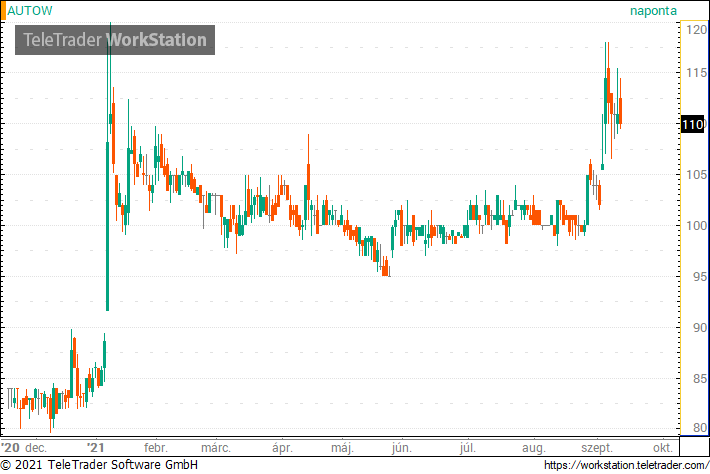Click the 'aug.' month label
The height and width of the screenshot is (474, 710).
coord(534,448)
